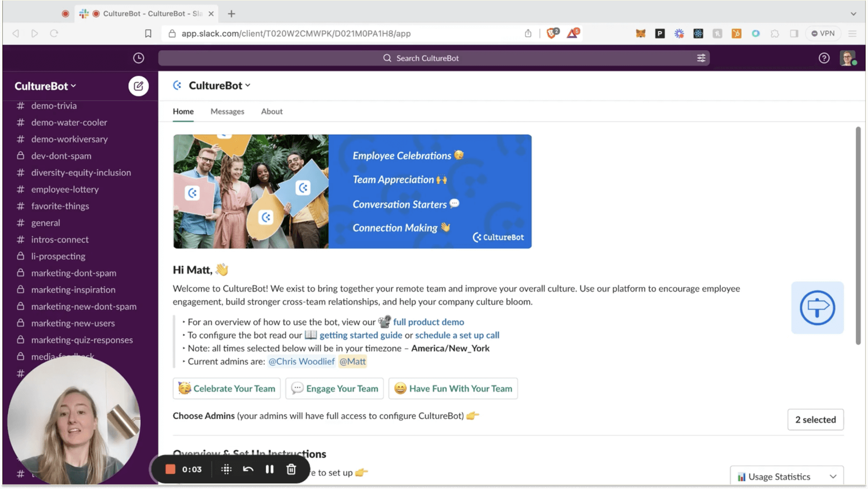Image resolution: width=868 pixels, height=489 pixels.
Task: Click the Celebrate Your Team button
Action: pyautogui.click(x=227, y=388)
